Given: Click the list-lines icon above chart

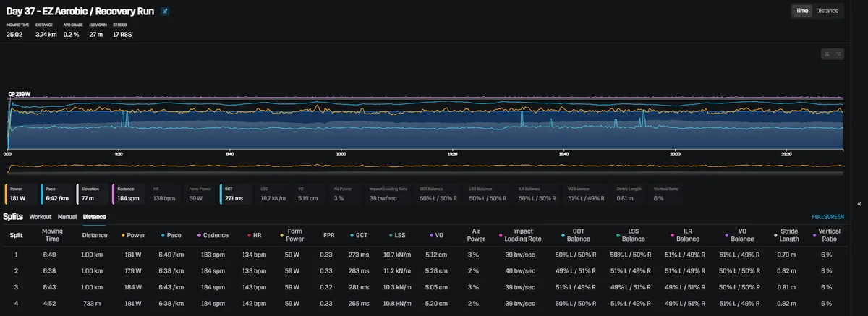Looking at the screenshot, I should [838, 54].
